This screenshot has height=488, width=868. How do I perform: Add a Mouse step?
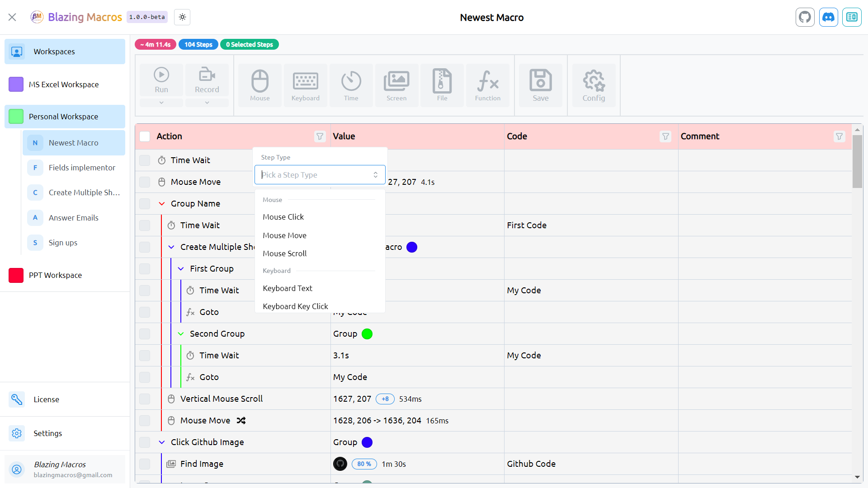(x=260, y=85)
